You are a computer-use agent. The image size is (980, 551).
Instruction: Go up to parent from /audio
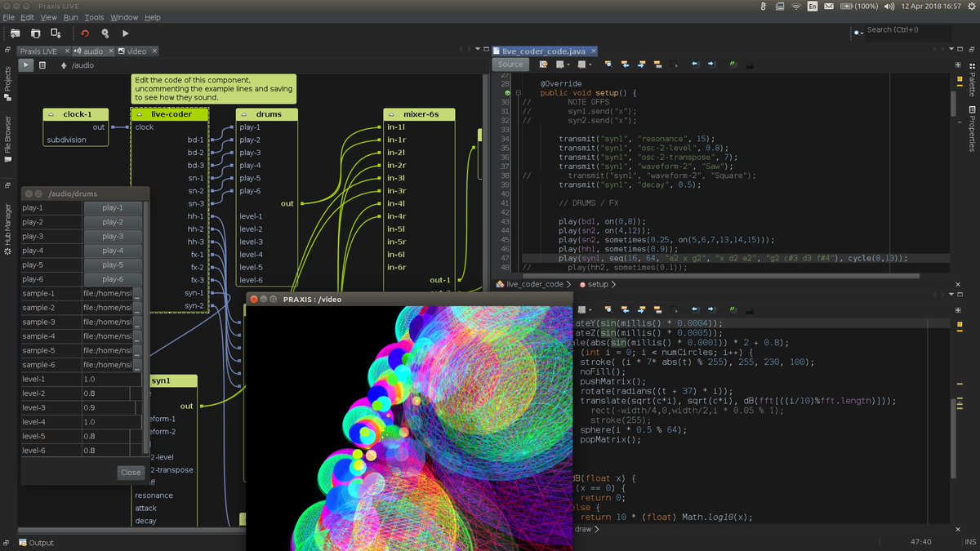[64, 64]
